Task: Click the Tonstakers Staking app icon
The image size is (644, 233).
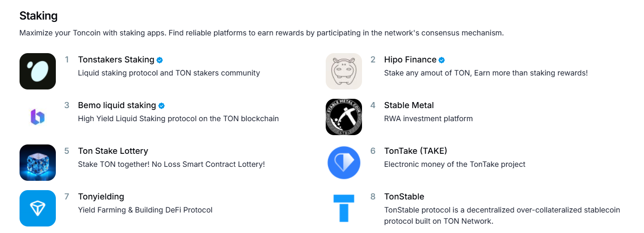Action: [38, 71]
